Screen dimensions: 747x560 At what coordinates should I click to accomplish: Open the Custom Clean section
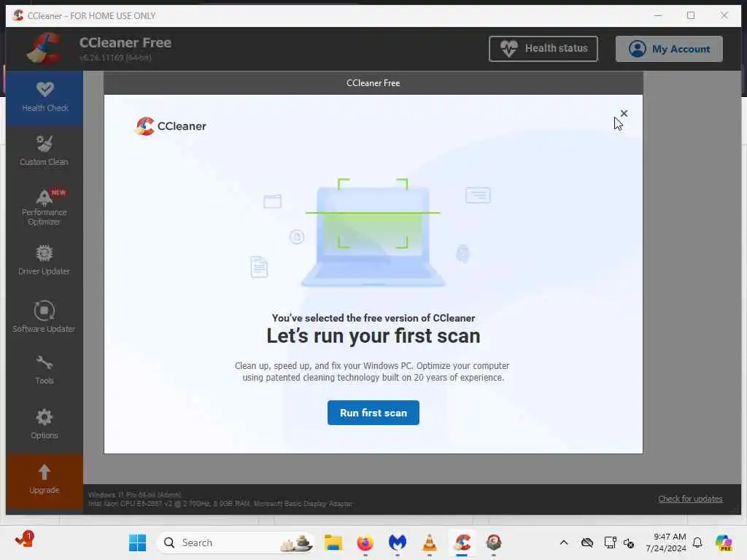(44, 151)
